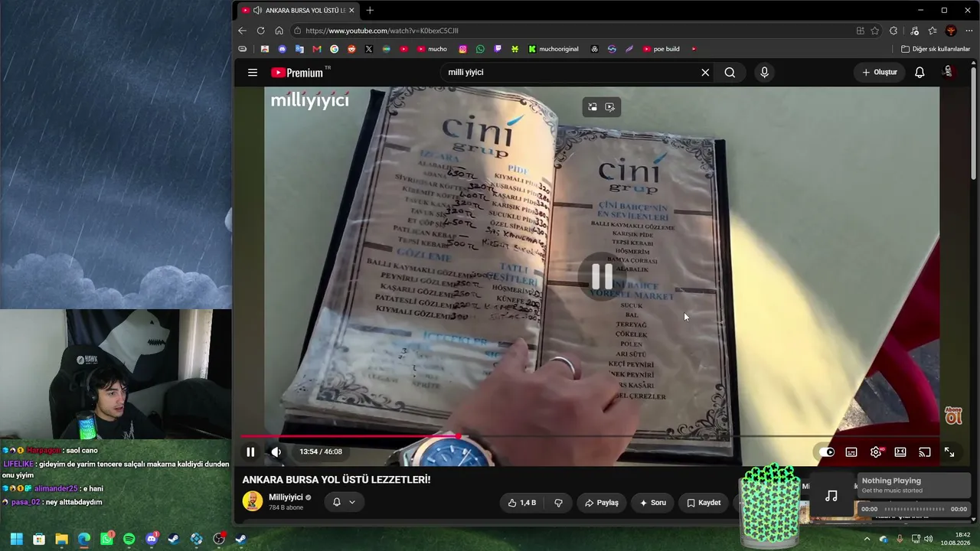The image size is (980, 551).
Task: Open the YouTube account avatar menu
Action: pos(948,72)
